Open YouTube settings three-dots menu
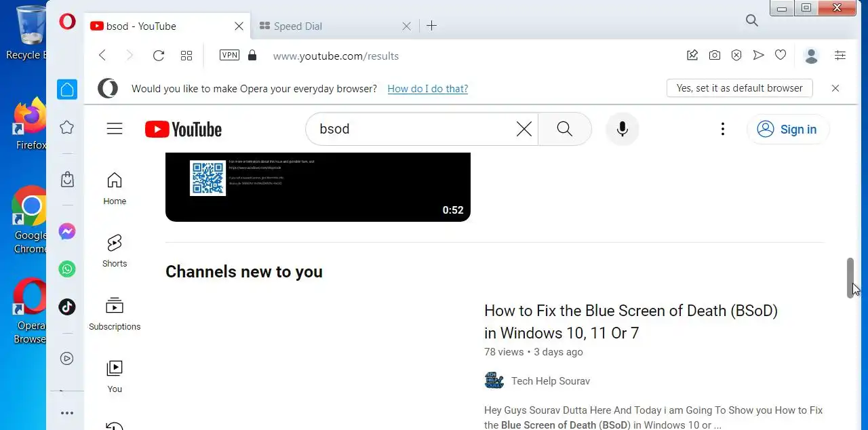Image resolution: width=868 pixels, height=430 pixels. pyautogui.click(x=723, y=129)
